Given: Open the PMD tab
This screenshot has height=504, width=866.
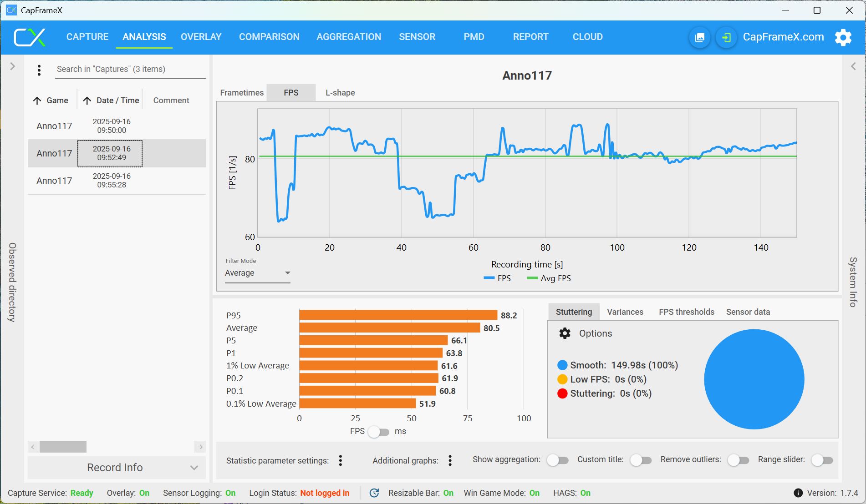Looking at the screenshot, I should (x=474, y=37).
